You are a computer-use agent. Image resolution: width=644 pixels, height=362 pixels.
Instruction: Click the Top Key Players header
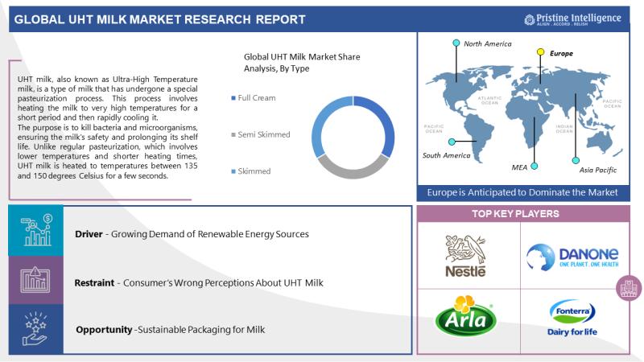tap(529, 214)
